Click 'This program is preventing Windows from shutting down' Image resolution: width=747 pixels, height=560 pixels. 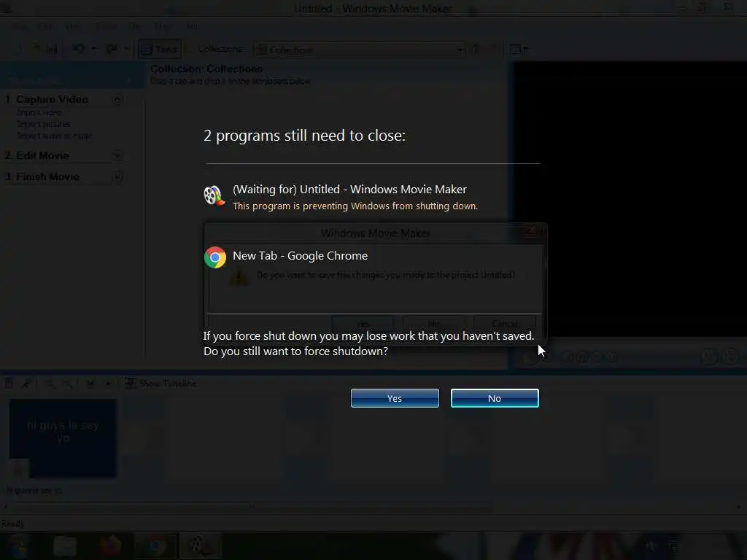pyautogui.click(x=355, y=206)
